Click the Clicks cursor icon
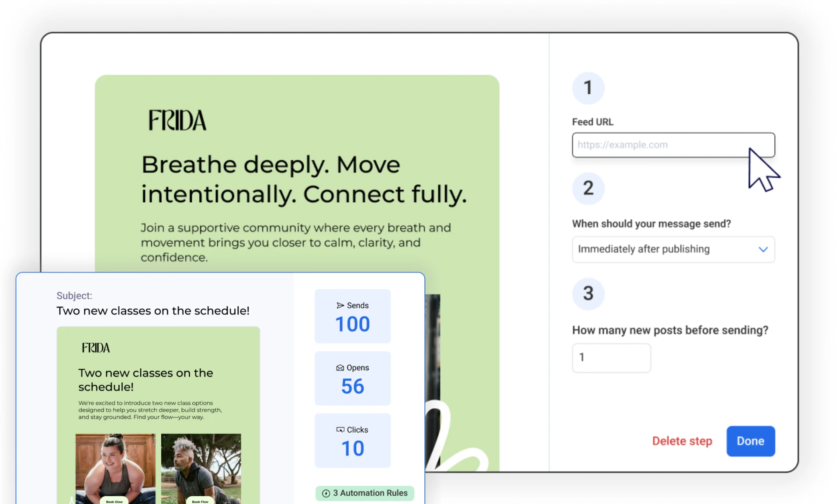Image resolution: width=839 pixels, height=504 pixels. (x=340, y=430)
